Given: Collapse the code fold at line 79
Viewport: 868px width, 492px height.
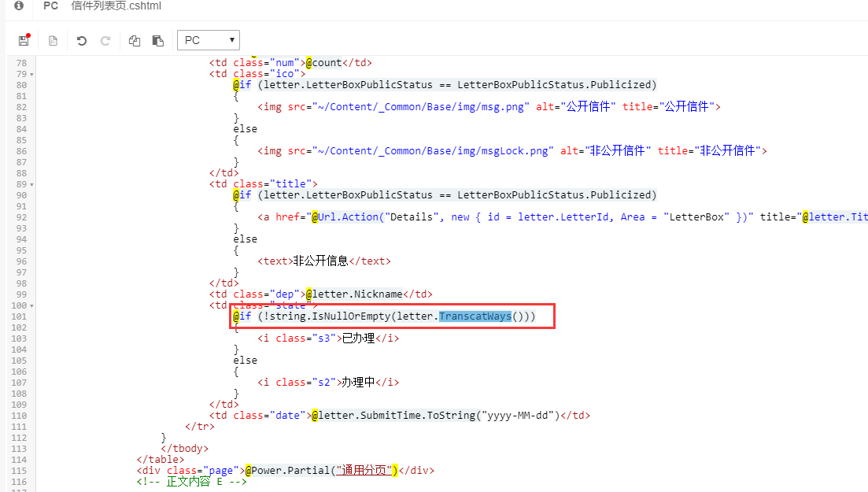Looking at the screenshot, I should (x=31, y=74).
